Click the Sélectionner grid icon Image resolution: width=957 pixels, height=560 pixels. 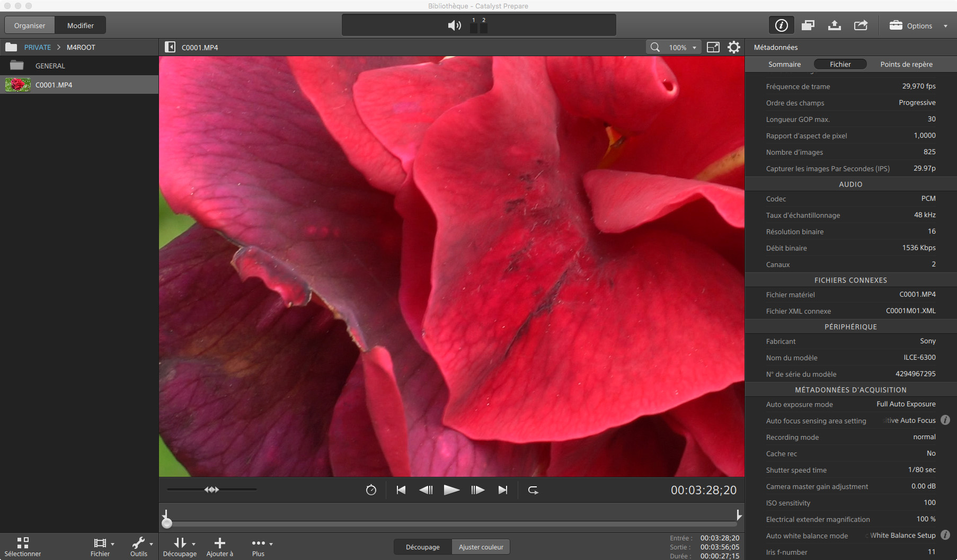[23, 543]
